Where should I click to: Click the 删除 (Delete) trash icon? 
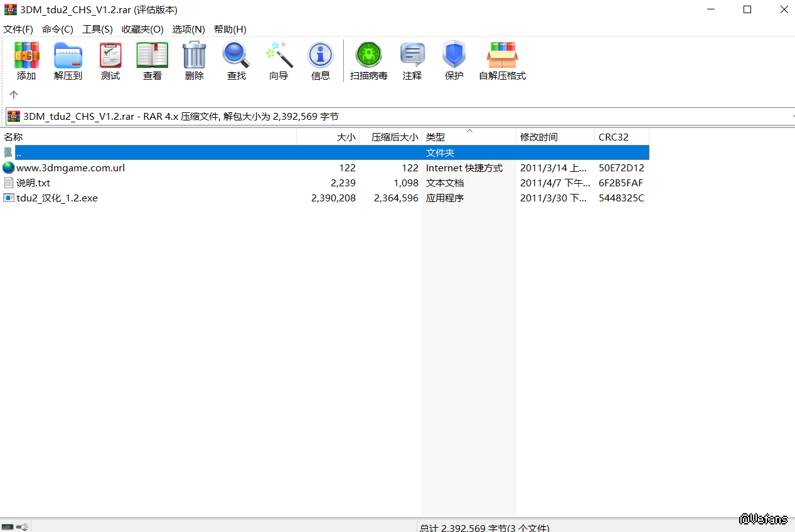coord(195,60)
